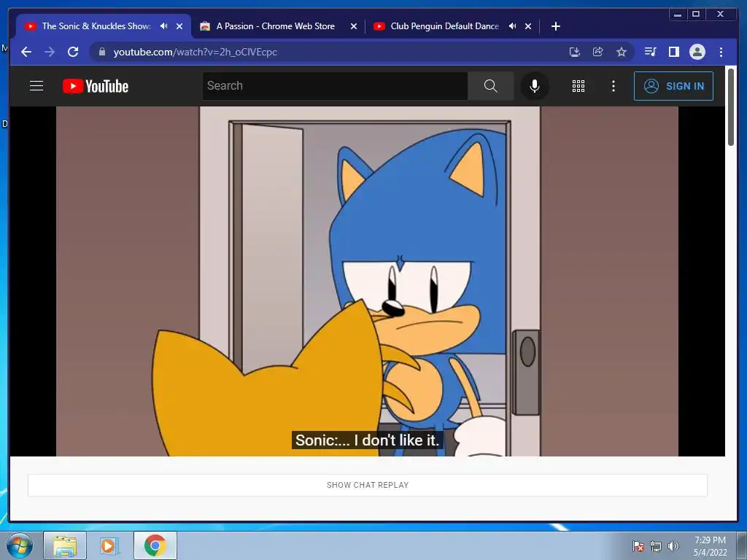The width and height of the screenshot is (747, 560).
Task: Share this page icon in address bar
Action: 598,52
